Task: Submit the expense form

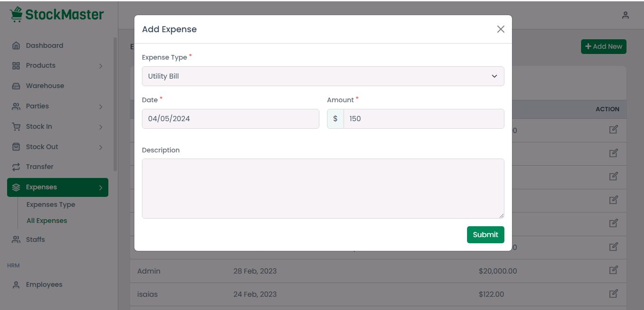Action: coord(485,235)
